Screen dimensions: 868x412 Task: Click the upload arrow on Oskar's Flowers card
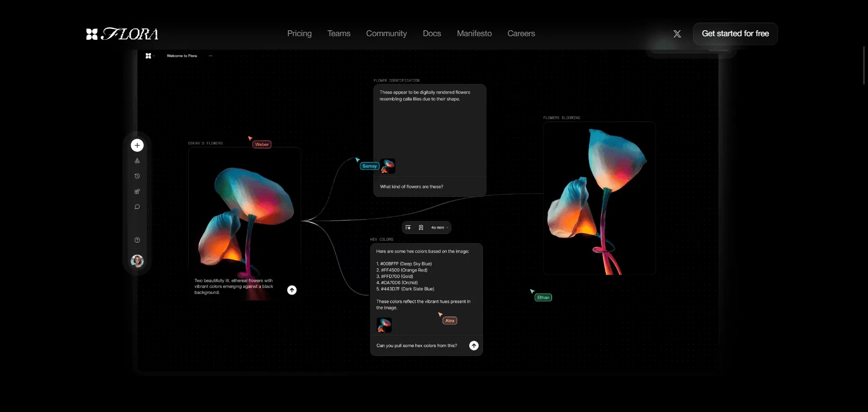click(292, 290)
